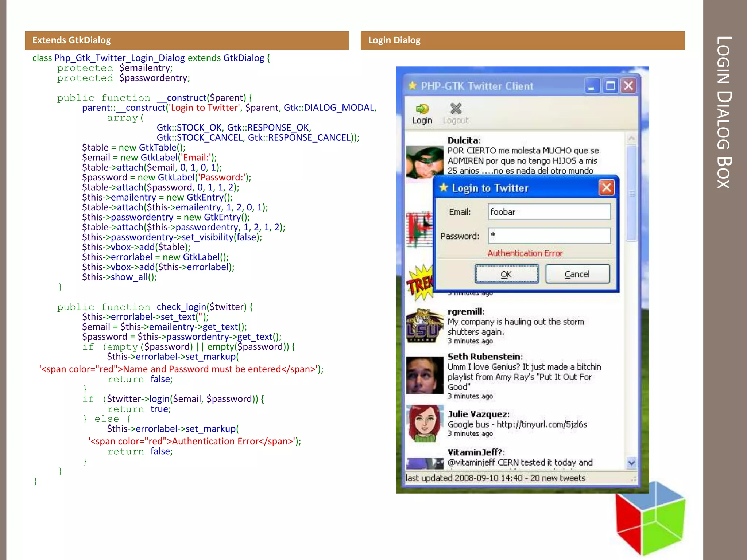Viewport: 747px width, 560px height.
Task: Click the scrollbar down arrow in the tweet list
Action: 631,463
